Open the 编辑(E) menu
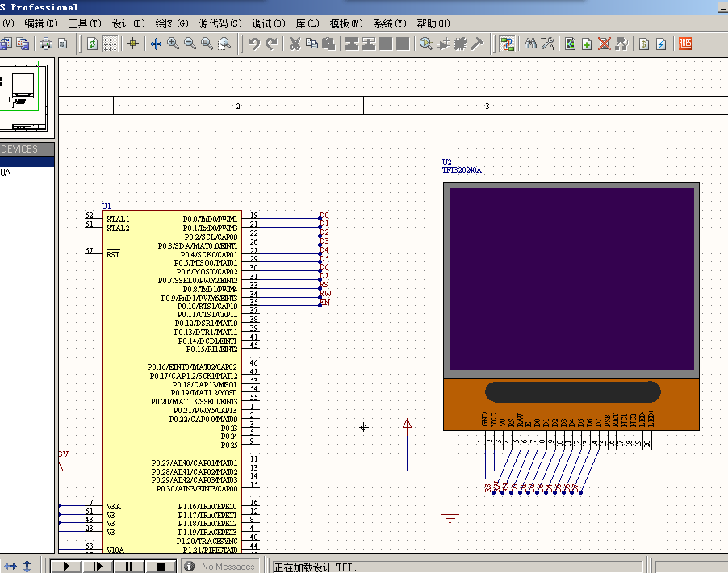This screenshot has height=573, width=728. [41, 23]
